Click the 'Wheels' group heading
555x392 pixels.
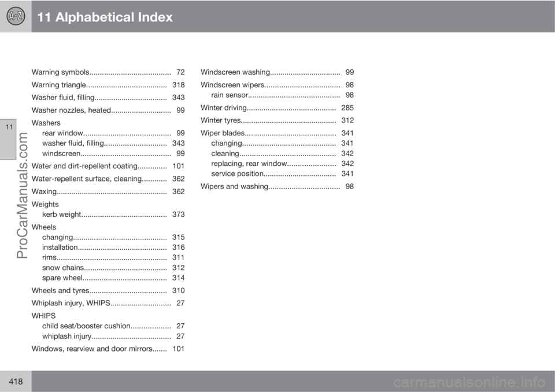(x=43, y=227)
